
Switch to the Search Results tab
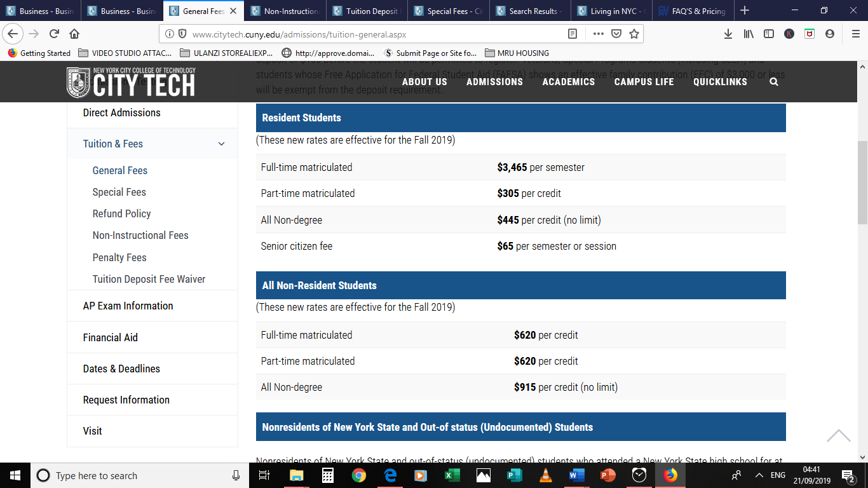click(530, 11)
